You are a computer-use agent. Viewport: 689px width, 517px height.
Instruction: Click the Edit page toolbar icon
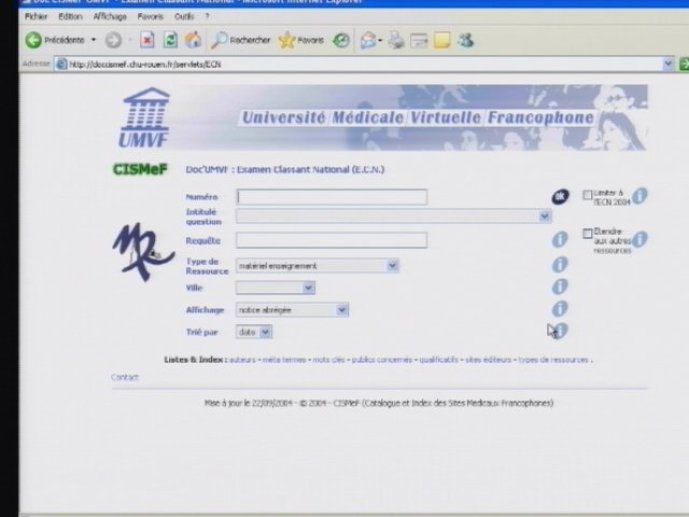coord(419,41)
